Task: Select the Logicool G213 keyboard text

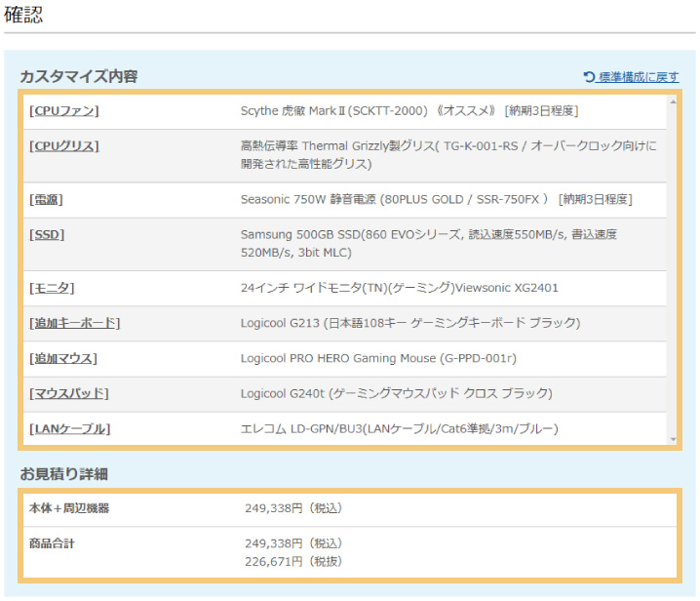Action: tap(410, 323)
